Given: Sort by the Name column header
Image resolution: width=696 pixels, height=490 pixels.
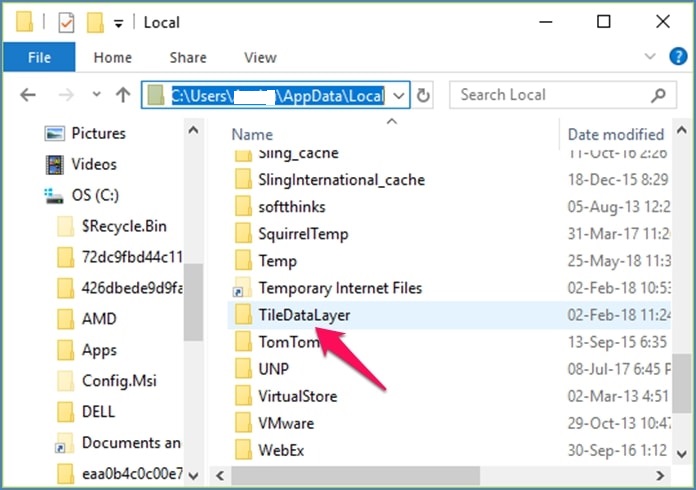Looking at the screenshot, I should (252, 134).
